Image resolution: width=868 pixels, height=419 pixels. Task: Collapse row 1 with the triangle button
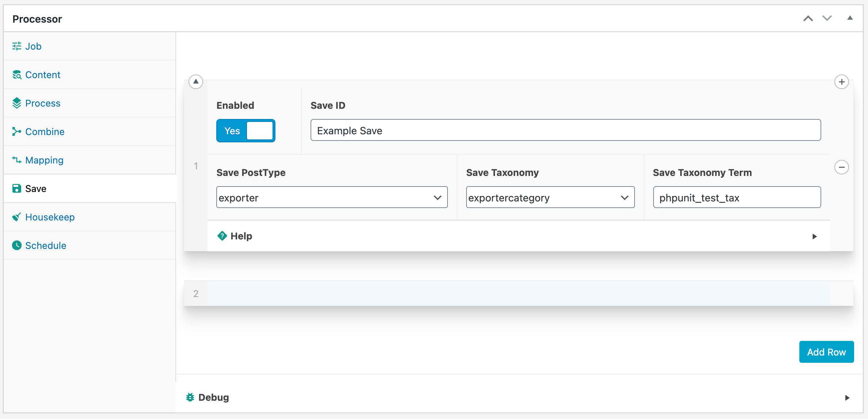point(196,81)
